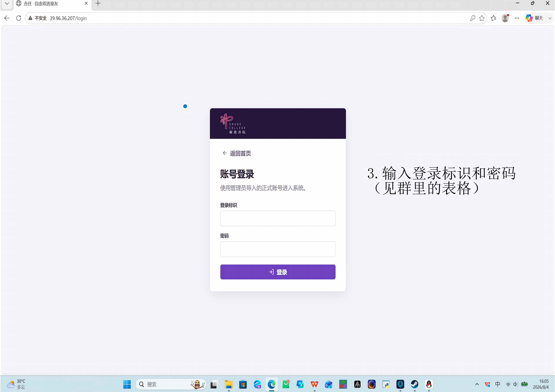This screenshot has width=555, height=392.
Task: Switch the 中 input method indicator
Action: point(497,384)
